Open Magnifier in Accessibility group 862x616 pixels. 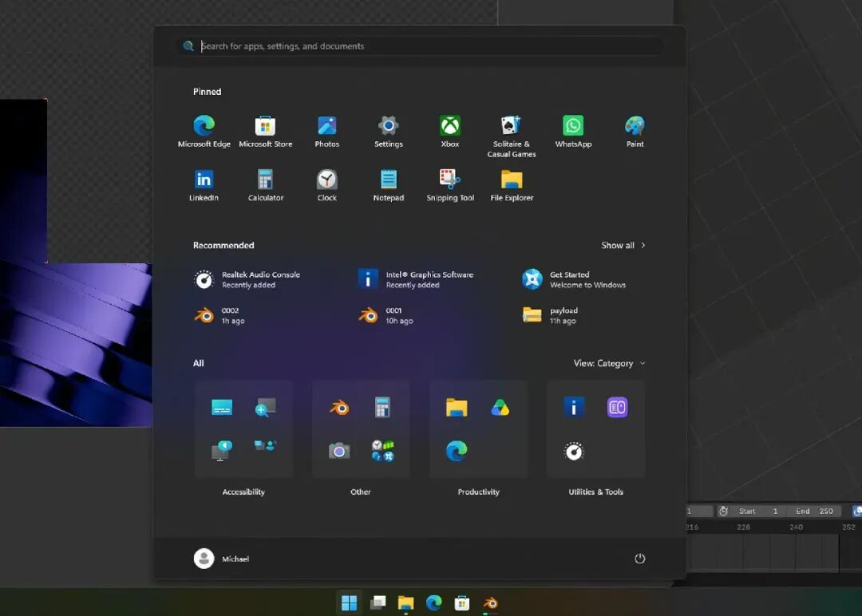point(265,407)
